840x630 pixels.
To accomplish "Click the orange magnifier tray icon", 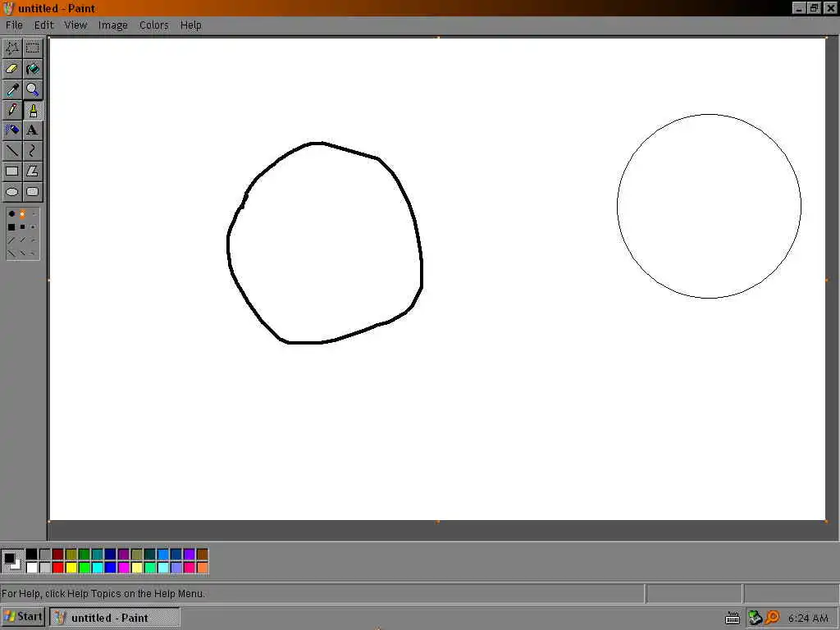I will [772, 618].
